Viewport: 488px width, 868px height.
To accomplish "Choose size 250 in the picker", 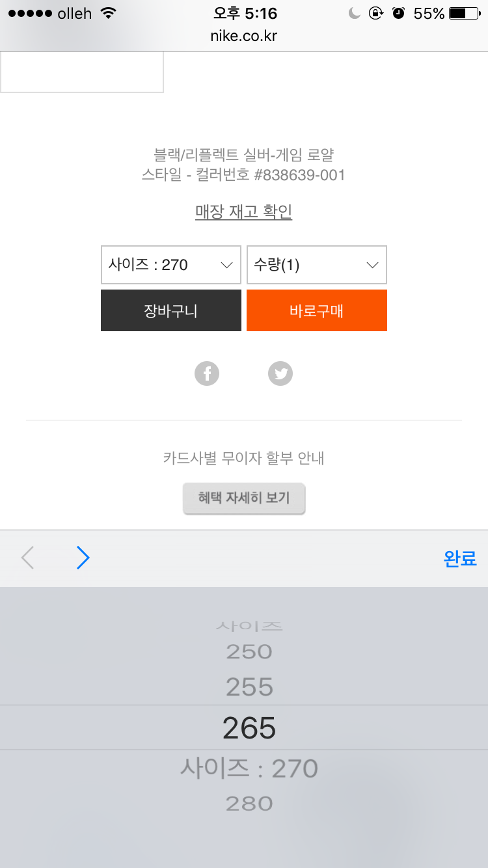I will click(x=249, y=651).
